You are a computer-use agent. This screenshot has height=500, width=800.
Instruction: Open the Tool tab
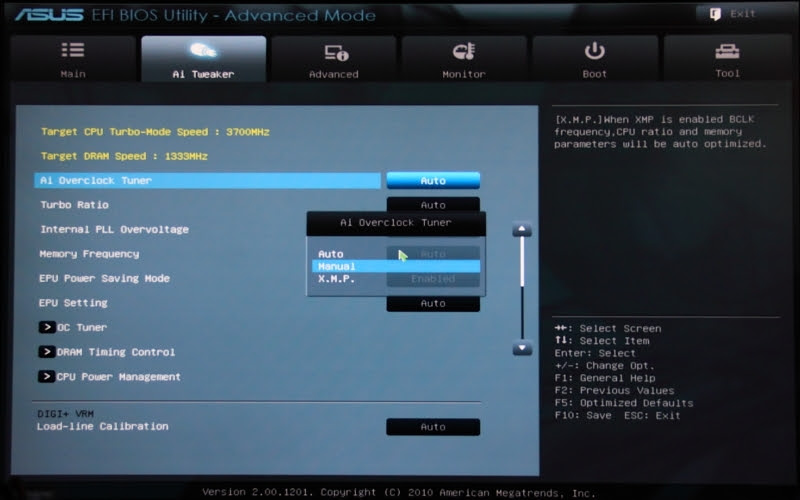coord(728,59)
